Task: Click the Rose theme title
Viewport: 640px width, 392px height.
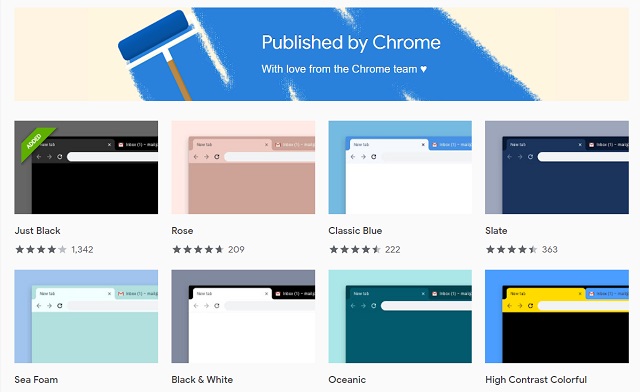Action: coord(182,231)
